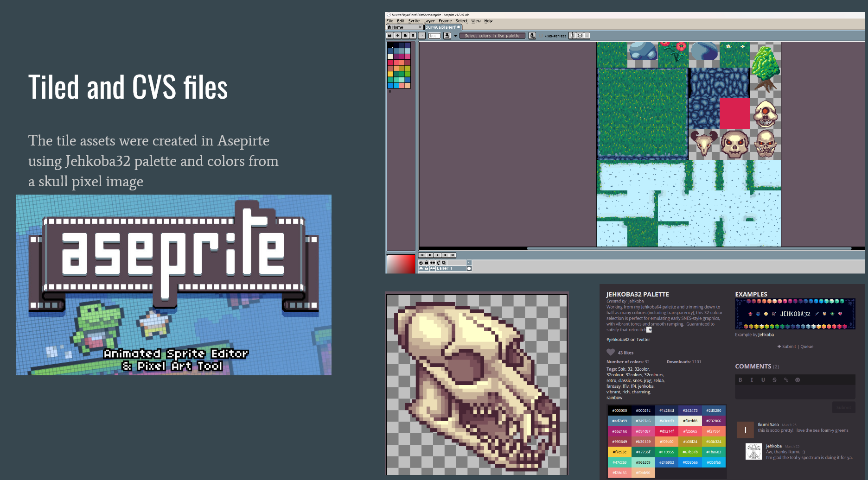Open the Select menu in Aseprite
The width and height of the screenshot is (868, 480).
(461, 21)
